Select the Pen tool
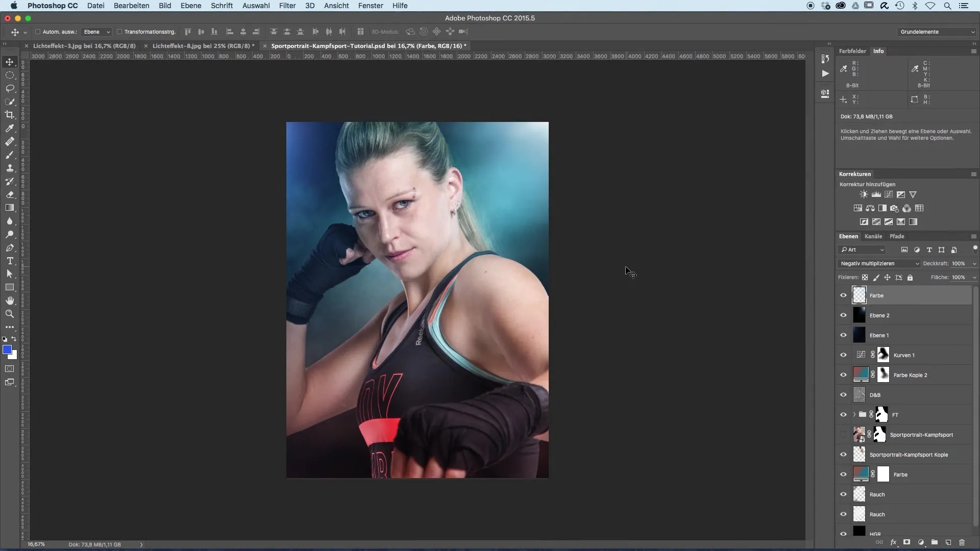The height and width of the screenshot is (551, 980). pos(10,247)
